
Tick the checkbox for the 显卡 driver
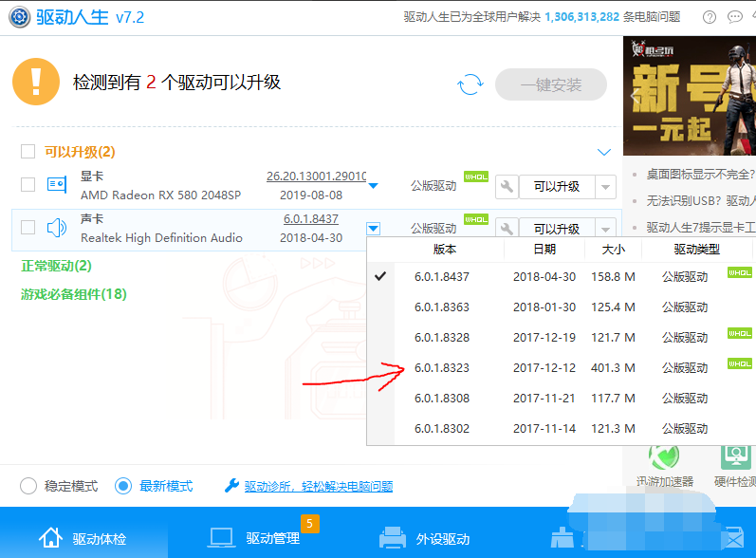coord(28,185)
